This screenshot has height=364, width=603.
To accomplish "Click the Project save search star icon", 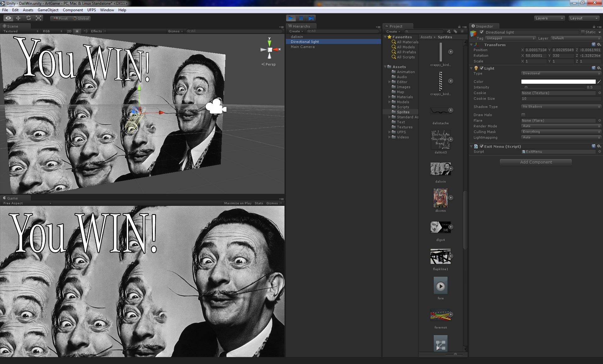I will pos(462,31).
